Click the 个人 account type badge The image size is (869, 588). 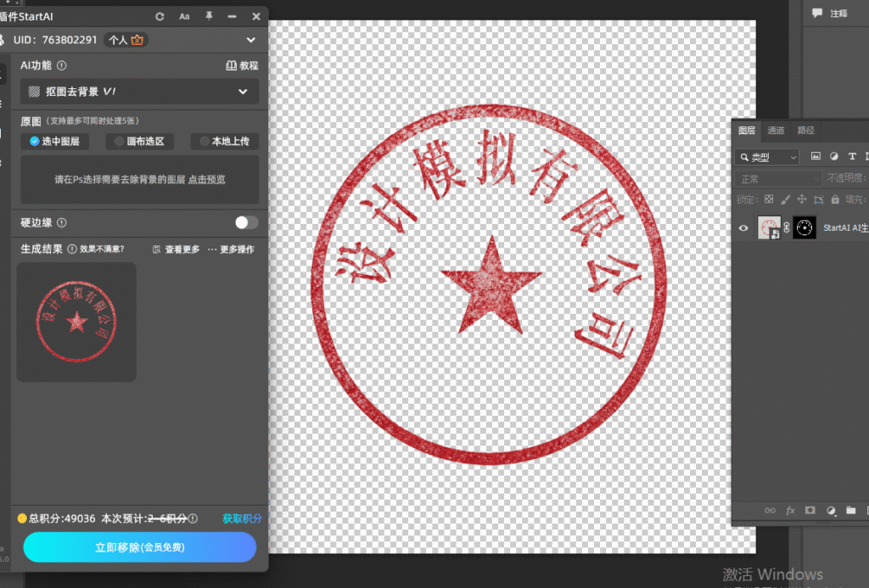tap(126, 40)
